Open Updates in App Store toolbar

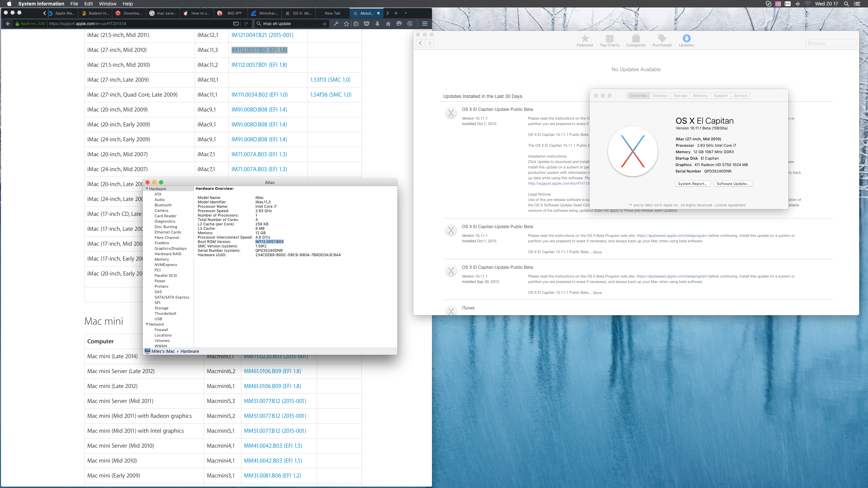(x=686, y=41)
